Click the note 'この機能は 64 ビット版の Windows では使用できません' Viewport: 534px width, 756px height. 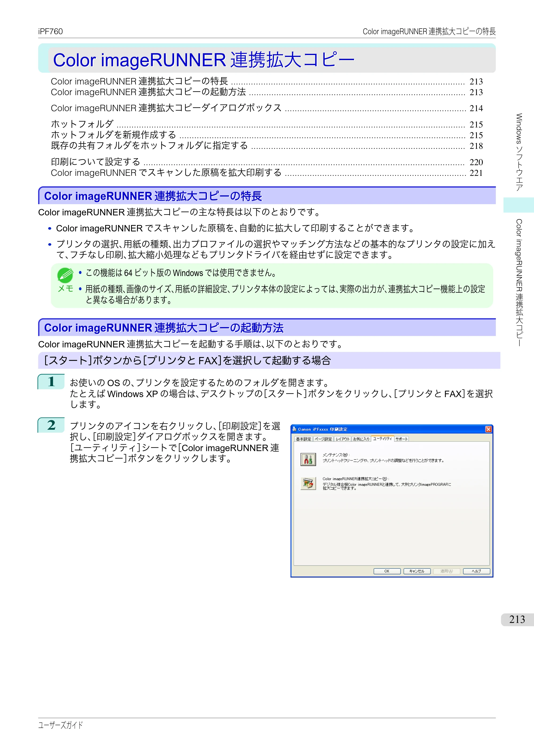[x=181, y=273]
